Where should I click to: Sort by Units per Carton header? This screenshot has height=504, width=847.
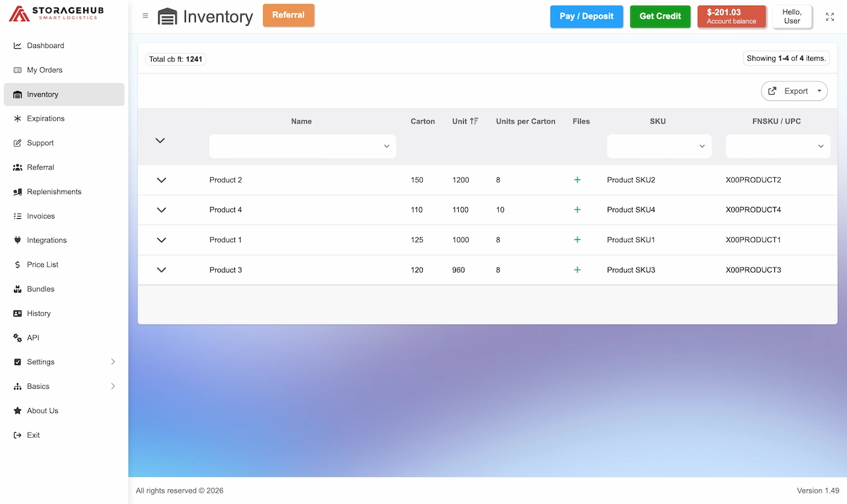(526, 121)
